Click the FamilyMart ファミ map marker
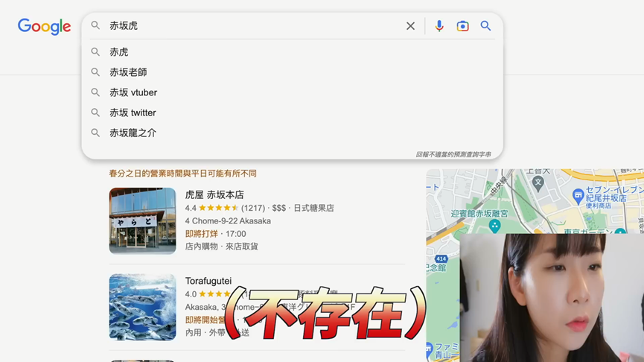This screenshot has height=362, width=644. (429, 349)
